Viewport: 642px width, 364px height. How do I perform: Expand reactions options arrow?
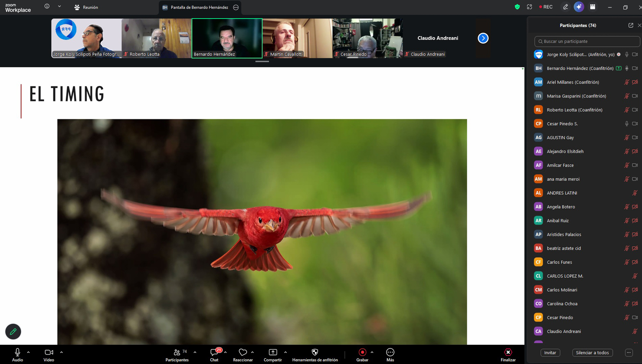click(253, 352)
